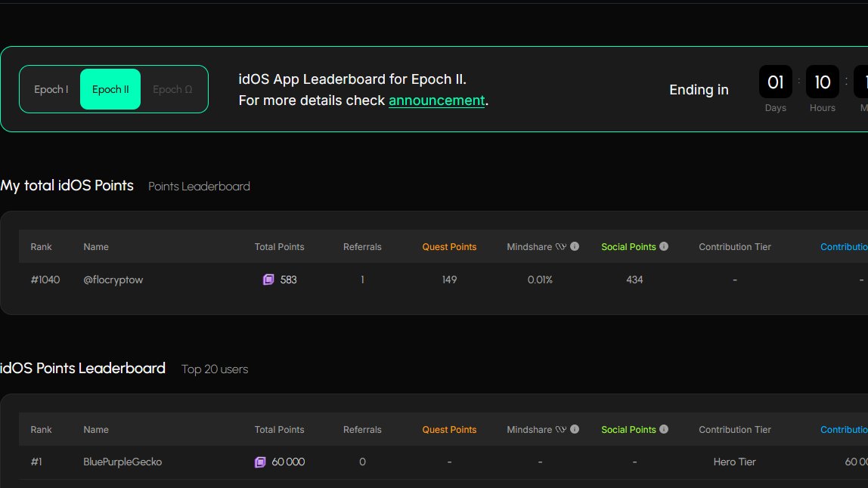Click the 149 quest points value
The width and height of the screenshot is (868, 488).
(x=449, y=280)
